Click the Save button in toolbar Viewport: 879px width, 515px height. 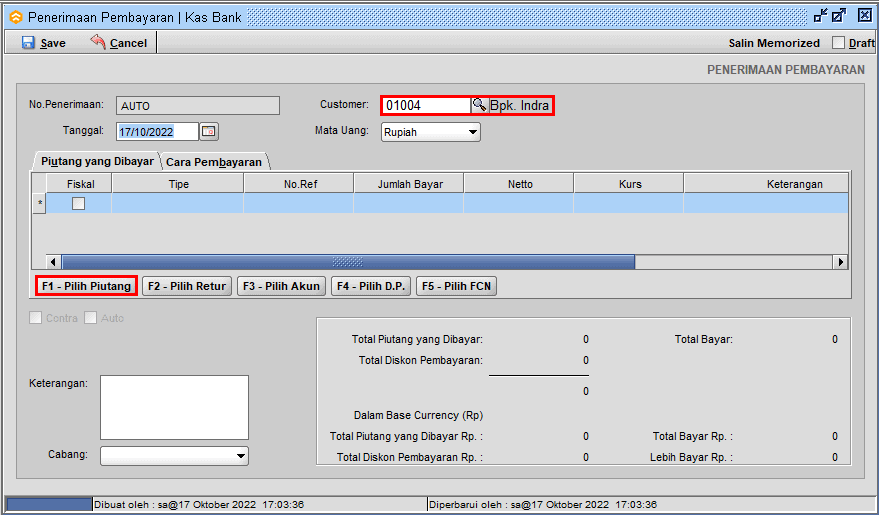pos(44,43)
